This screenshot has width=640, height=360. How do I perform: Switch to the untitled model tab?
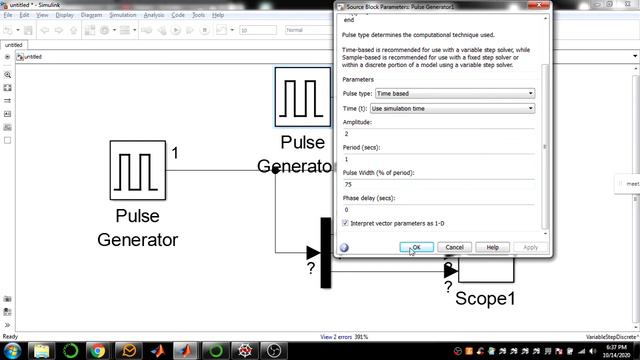[x=14, y=45]
